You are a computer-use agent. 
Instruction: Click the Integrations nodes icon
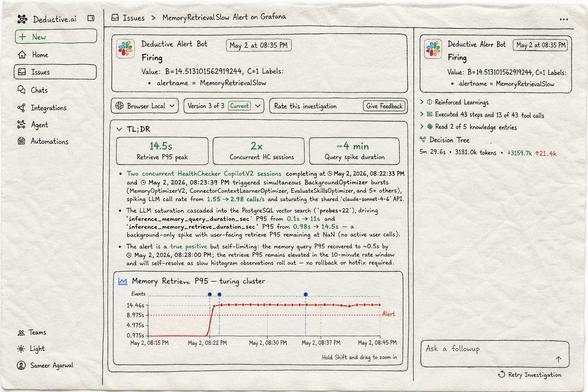coord(21,108)
